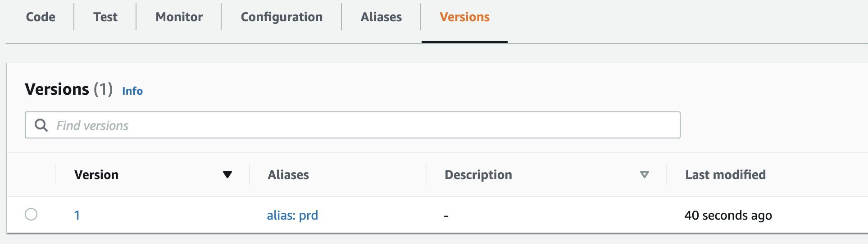The height and width of the screenshot is (244, 868).
Task: Go to the Configuration tab
Action: 282,17
